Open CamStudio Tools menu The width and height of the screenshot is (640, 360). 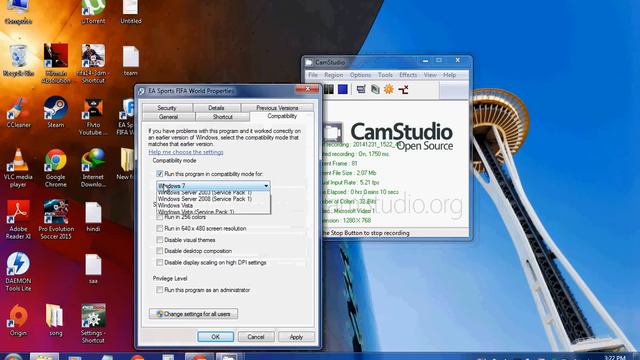pos(385,75)
